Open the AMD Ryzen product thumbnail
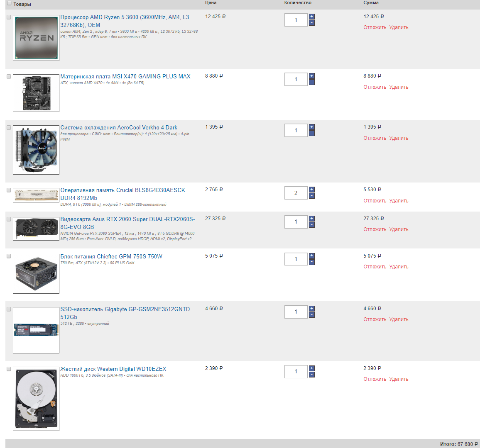Screen dimensions: 485x448 pos(36,38)
